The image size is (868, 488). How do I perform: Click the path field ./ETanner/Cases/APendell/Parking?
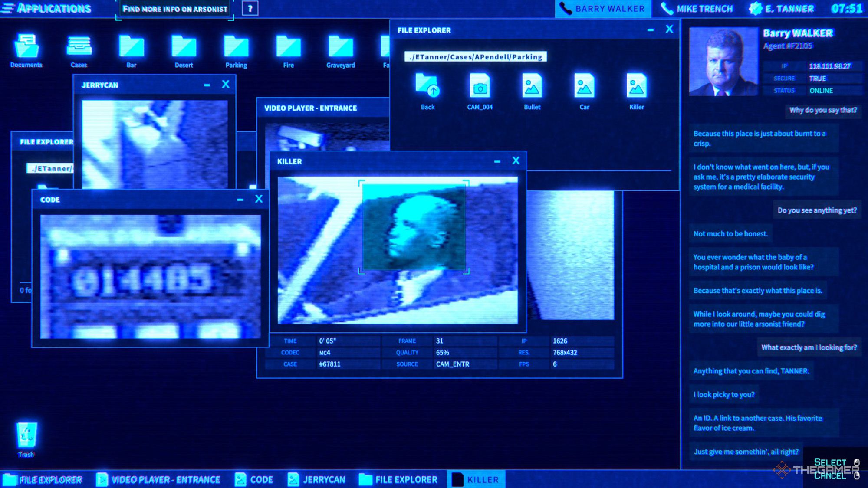coord(476,57)
